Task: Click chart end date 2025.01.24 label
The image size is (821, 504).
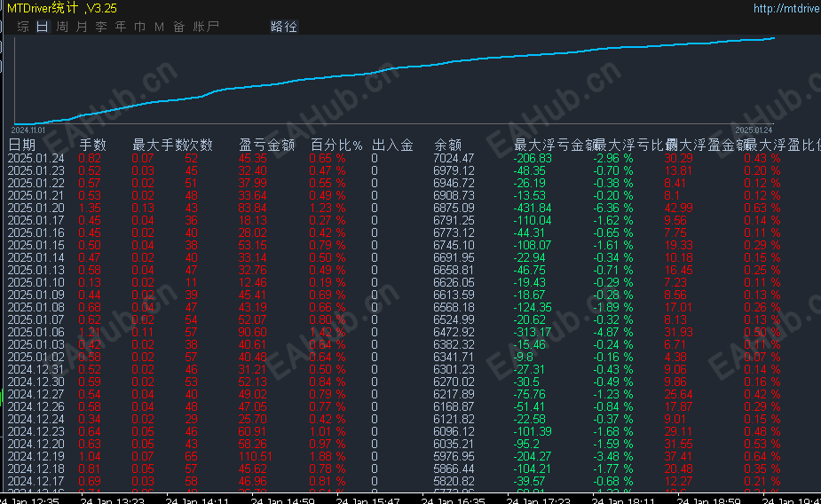Action: tap(754, 130)
